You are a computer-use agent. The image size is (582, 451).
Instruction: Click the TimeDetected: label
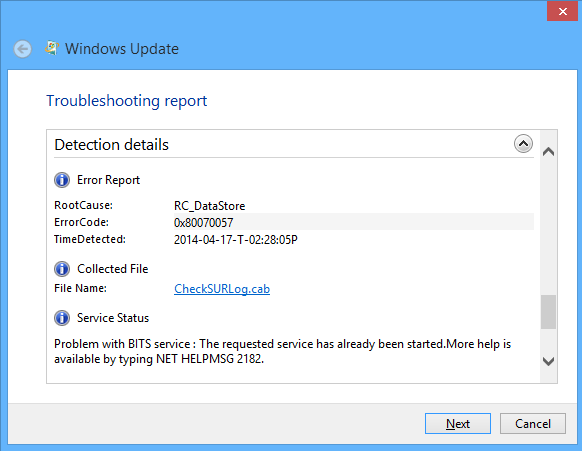(90, 239)
